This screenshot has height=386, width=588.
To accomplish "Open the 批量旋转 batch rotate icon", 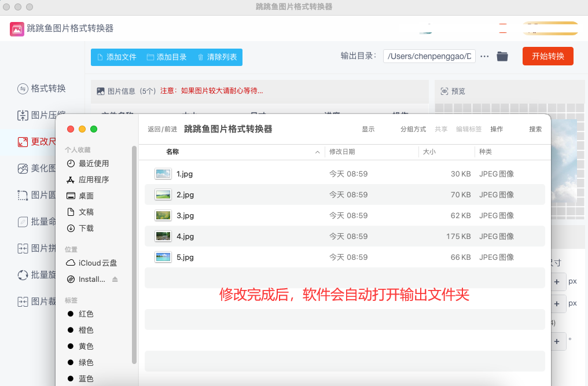I will click(23, 275).
